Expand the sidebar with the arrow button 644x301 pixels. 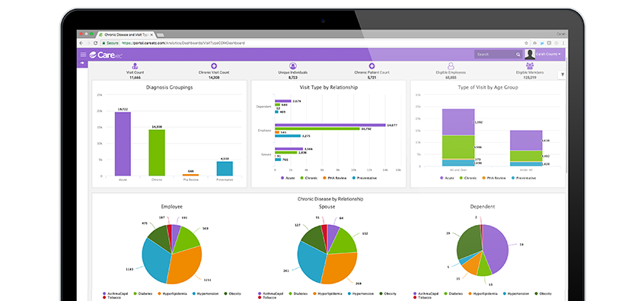point(82,63)
